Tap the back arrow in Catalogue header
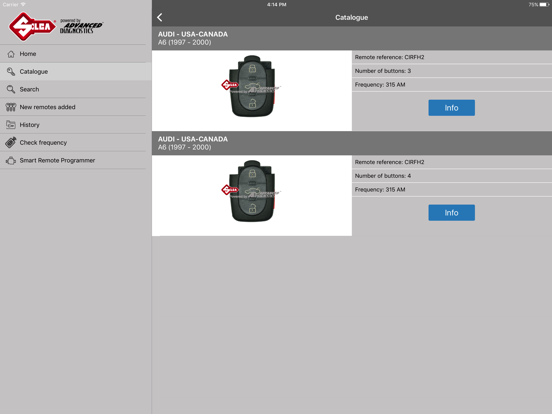Image resolution: width=552 pixels, height=414 pixels. point(160,17)
